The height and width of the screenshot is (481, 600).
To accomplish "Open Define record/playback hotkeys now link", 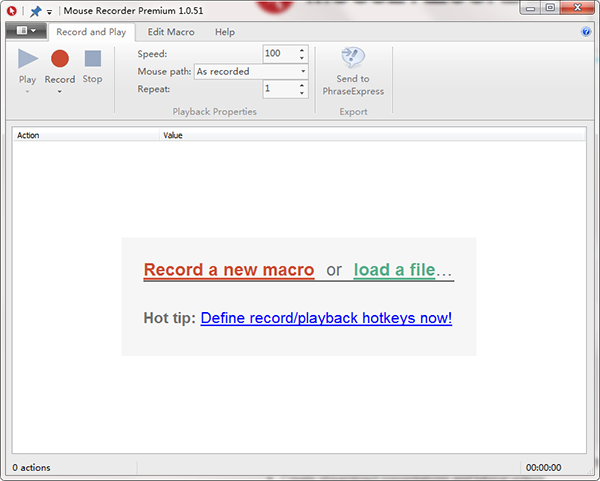I will pos(326,318).
